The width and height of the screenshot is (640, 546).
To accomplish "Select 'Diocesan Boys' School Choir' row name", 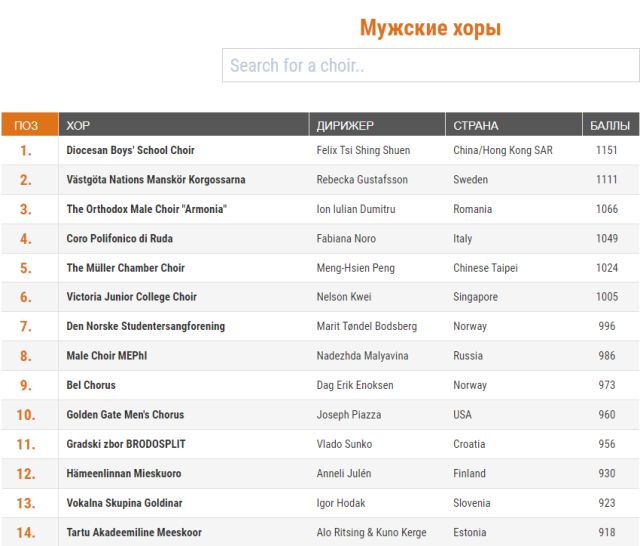I will (130, 150).
